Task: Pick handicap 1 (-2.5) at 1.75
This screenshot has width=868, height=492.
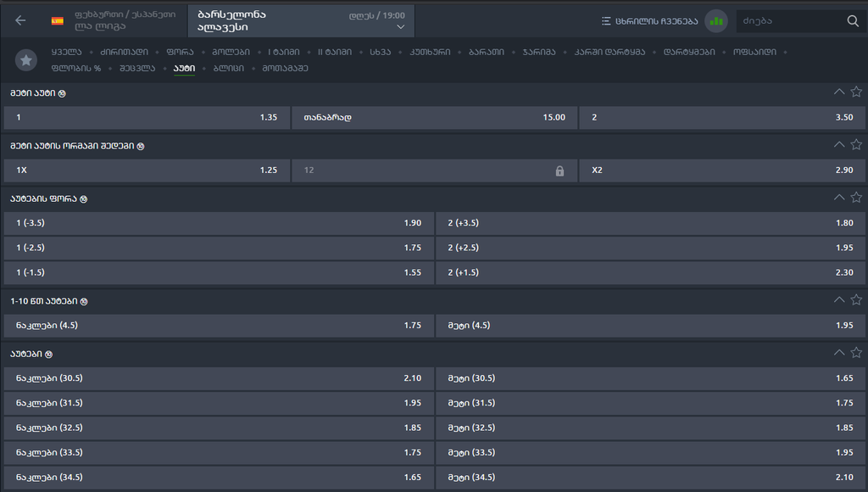Action: (x=219, y=249)
